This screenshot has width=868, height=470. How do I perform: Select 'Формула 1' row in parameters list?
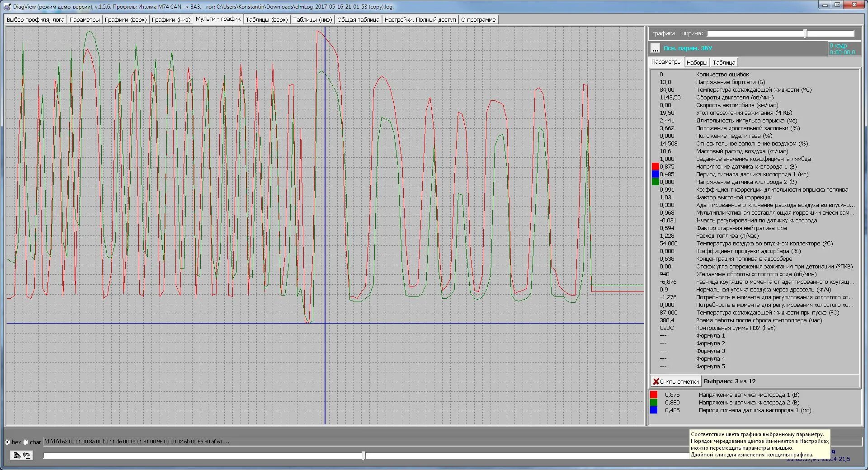[x=755, y=336]
